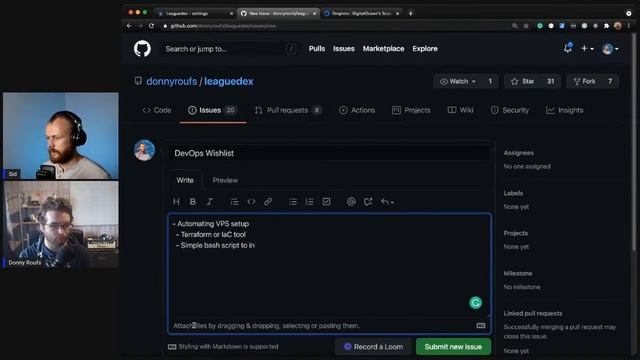Insert a quote block from toolbar
The height and width of the screenshot is (360, 640).
(x=234, y=202)
